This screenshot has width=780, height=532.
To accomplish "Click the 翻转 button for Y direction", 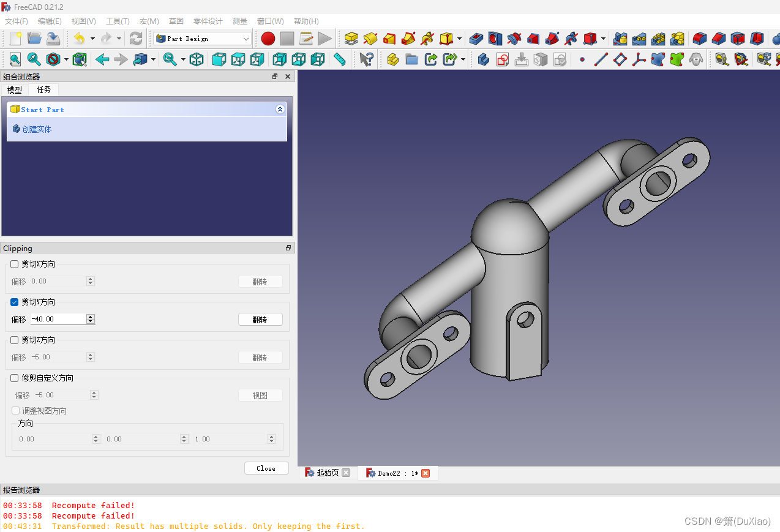I will (x=260, y=320).
